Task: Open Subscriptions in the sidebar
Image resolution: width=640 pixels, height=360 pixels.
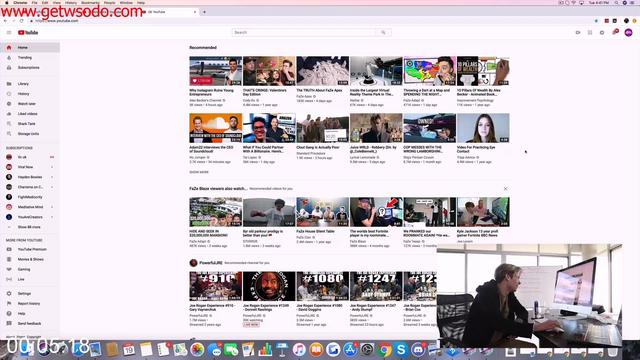Action: coord(30,67)
